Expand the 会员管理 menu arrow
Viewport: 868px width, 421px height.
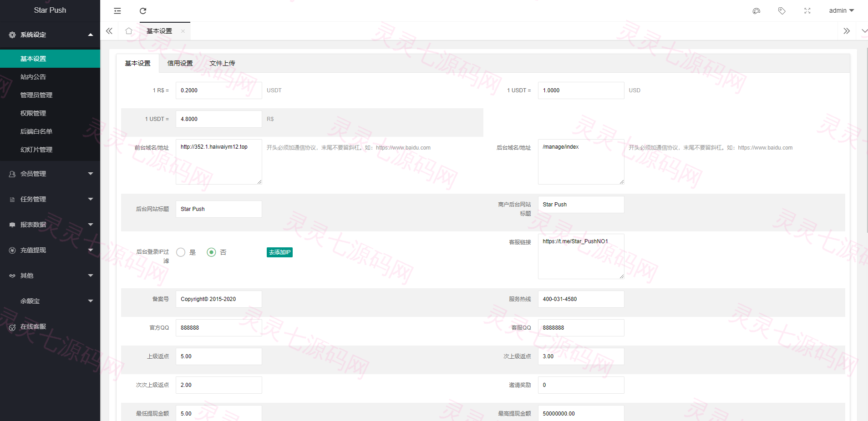pos(91,174)
